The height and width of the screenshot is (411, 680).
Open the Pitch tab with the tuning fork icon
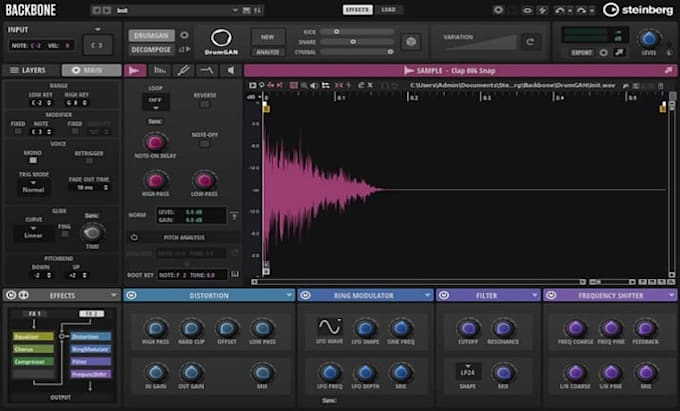pos(183,70)
